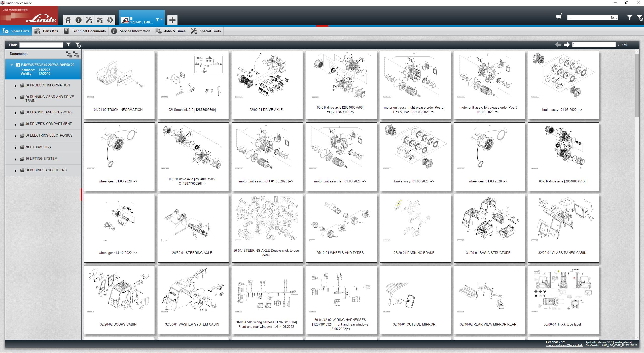Expand 20 RUNNING GEAR AND DRIVE TRAIN
This screenshot has width=644, height=353.
point(15,98)
